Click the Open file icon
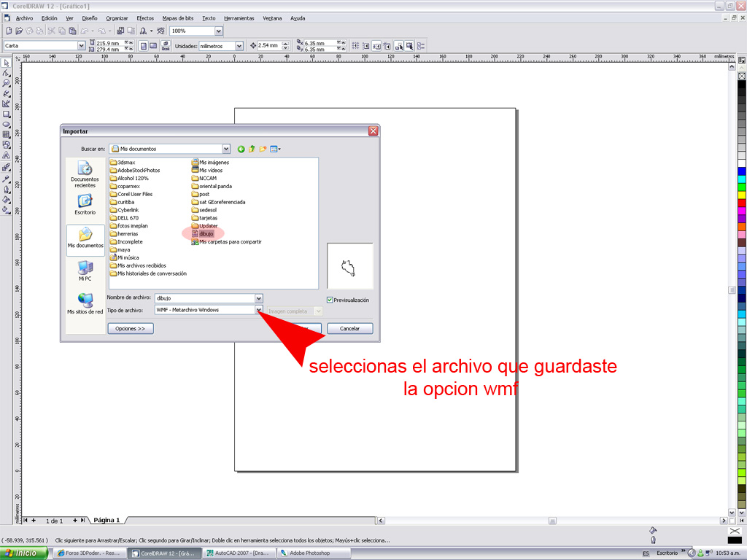Image resolution: width=747 pixels, height=560 pixels. (x=19, y=31)
